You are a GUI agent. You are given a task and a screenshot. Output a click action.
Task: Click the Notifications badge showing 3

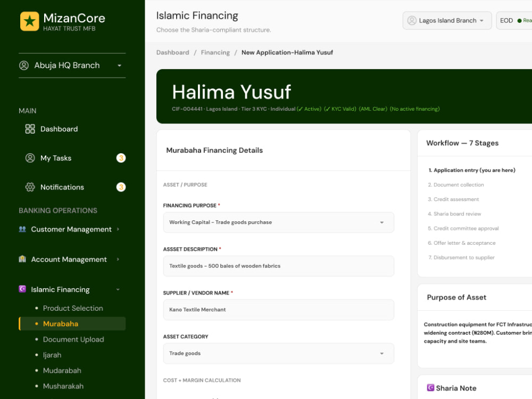121,187
